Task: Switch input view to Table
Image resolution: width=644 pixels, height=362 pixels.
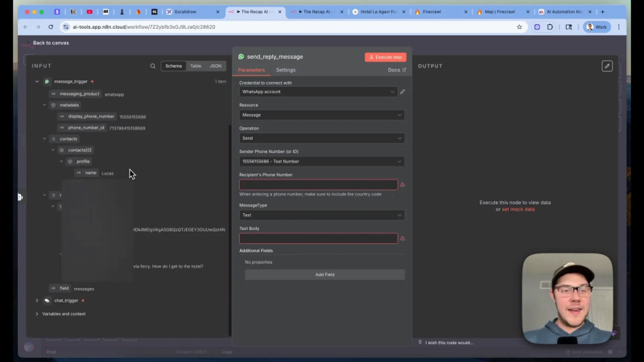Action: click(196, 66)
